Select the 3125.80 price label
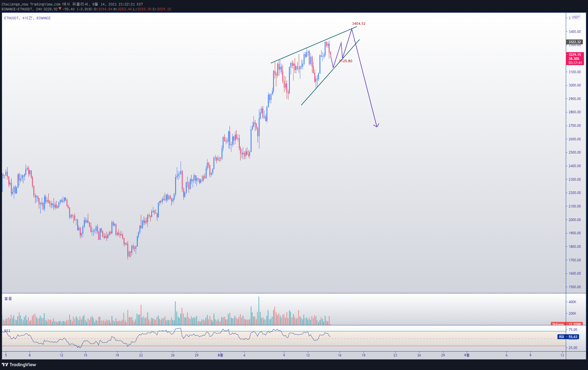Screen dimensions: 588x370 click(x=345, y=61)
